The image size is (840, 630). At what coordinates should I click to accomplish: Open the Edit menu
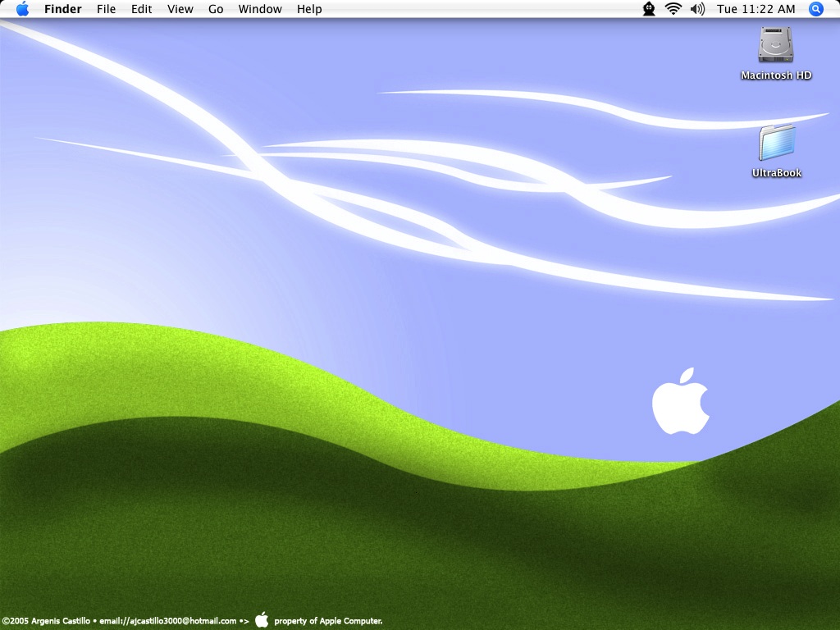point(141,9)
